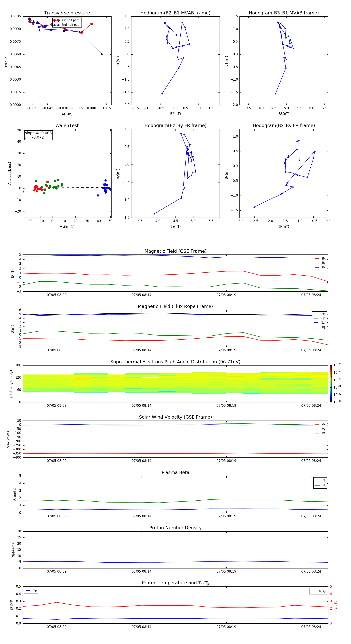
Task: Click the Te/Tp legend box
Action: [x=318, y=591]
